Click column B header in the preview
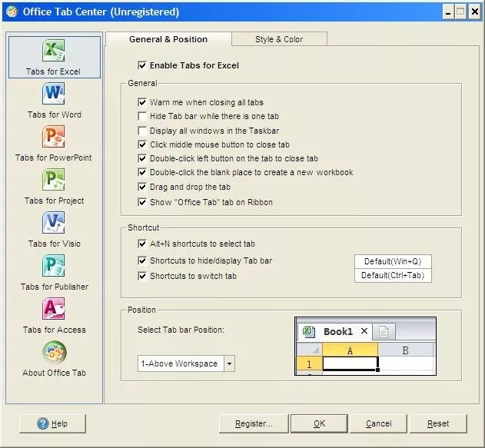Image resolution: width=485 pixels, height=448 pixels. click(x=405, y=350)
